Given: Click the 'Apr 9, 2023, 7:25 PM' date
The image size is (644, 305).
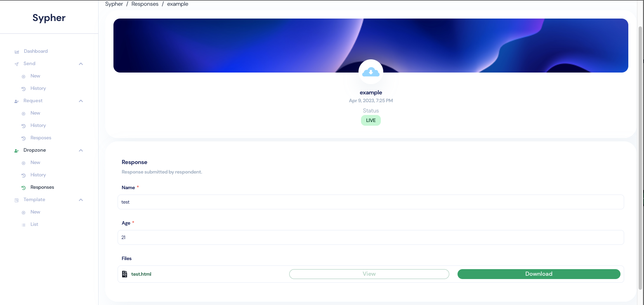Looking at the screenshot, I should (371, 101).
